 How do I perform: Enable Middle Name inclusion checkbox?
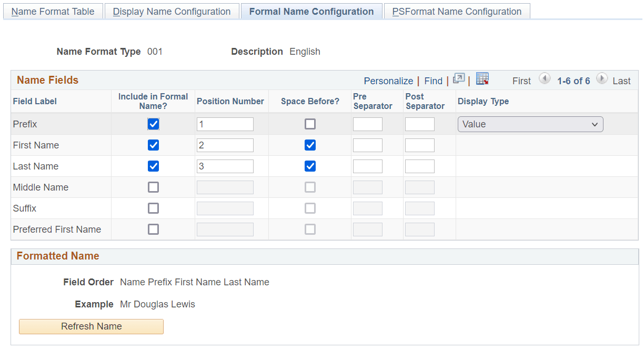click(x=153, y=187)
